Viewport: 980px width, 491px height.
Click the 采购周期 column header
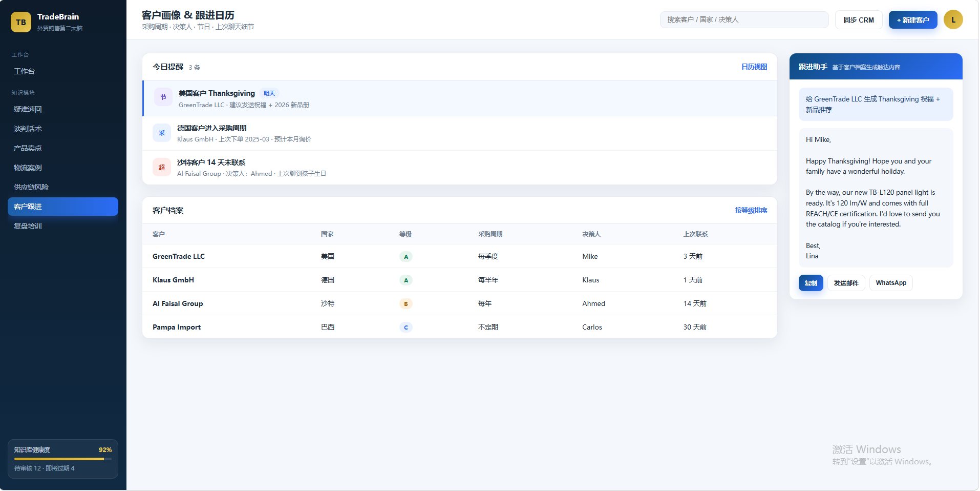click(x=490, y=234)
